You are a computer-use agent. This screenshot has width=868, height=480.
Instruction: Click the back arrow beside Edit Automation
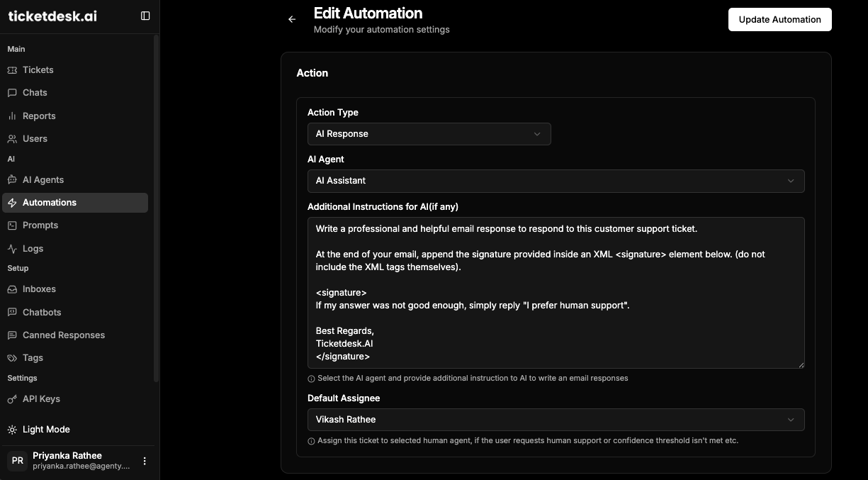tap(292, 20)
